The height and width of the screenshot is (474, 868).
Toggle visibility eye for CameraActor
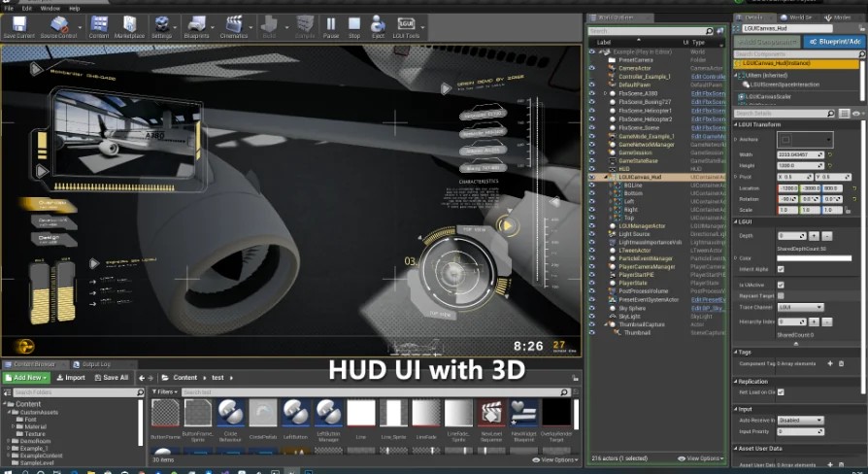pos(591,68)
